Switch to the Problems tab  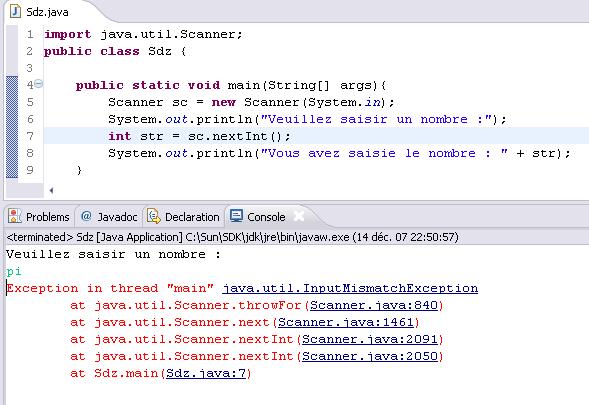[39, 217]
